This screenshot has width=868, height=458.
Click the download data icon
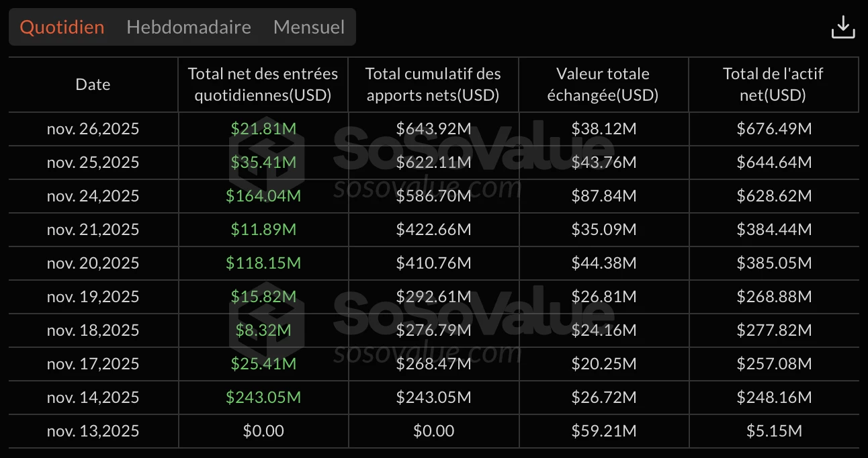(843, 27)
